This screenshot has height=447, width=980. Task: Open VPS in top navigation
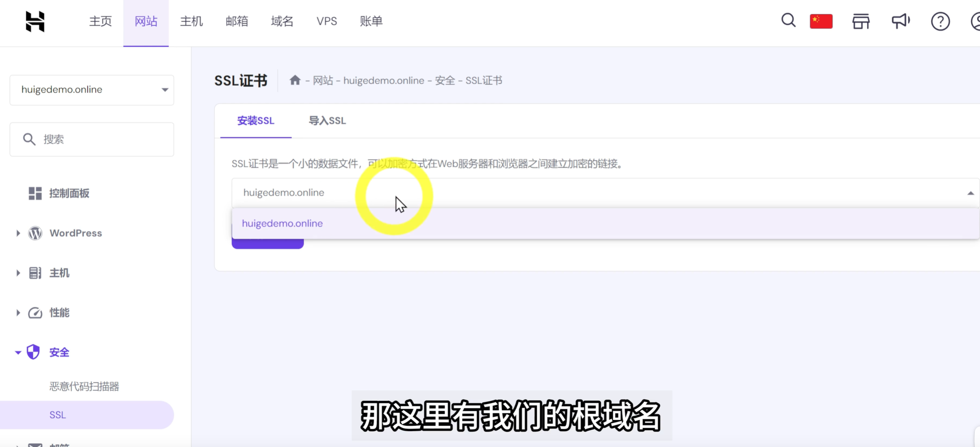point(327,21)
